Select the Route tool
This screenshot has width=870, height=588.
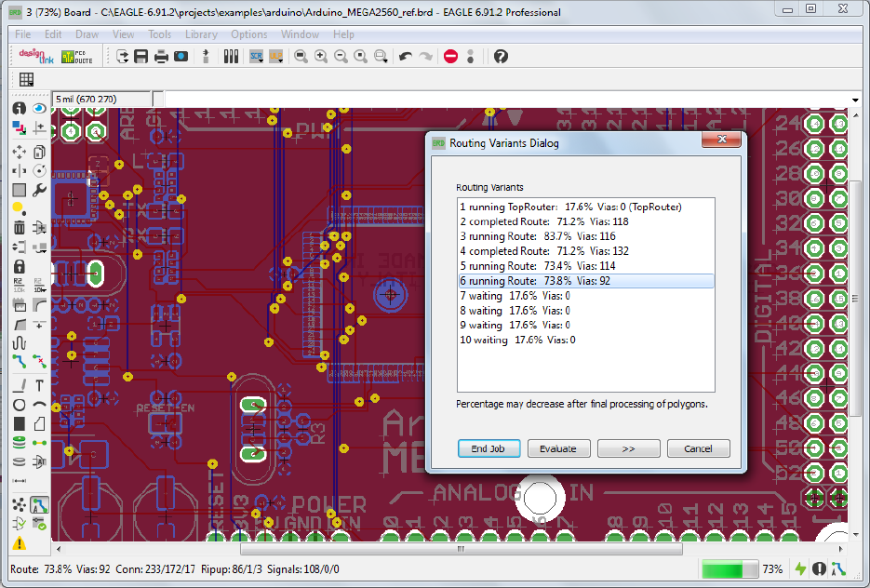tap(20, 362)
